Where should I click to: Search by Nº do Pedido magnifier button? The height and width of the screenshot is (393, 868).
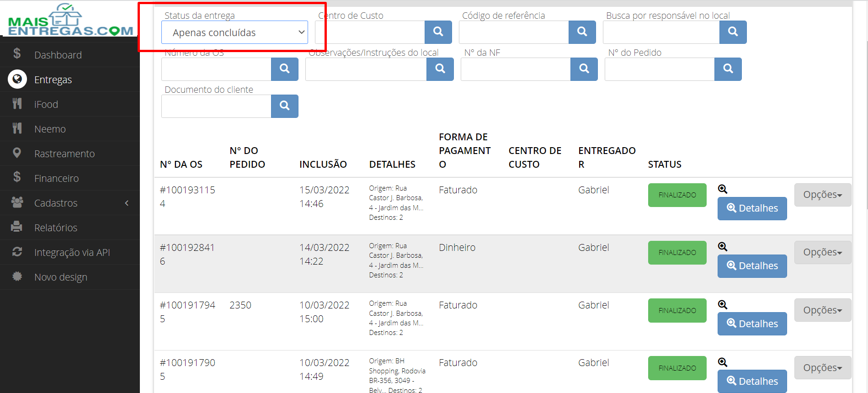click(728, 69)
